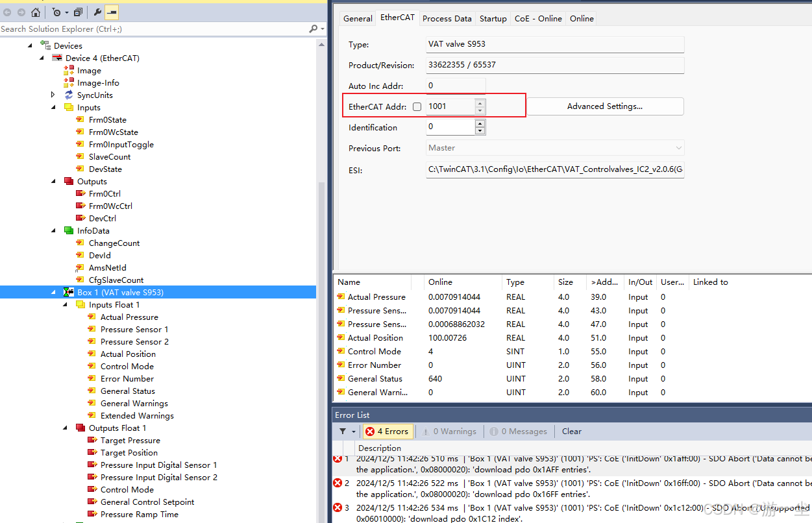Switch to the CoE - Online tab

point(537,18)
